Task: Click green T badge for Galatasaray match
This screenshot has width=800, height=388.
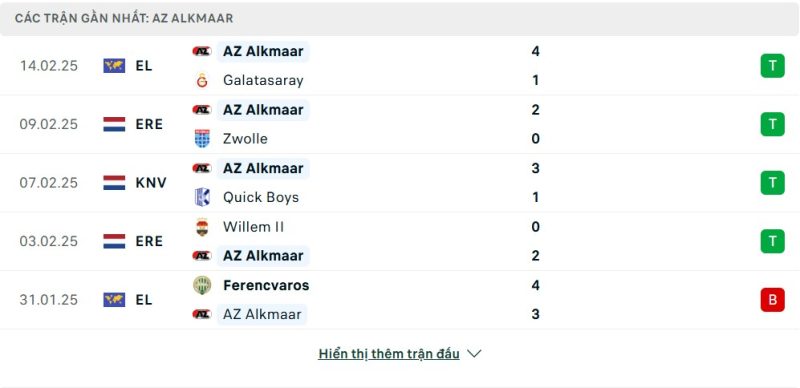Action: pyautogui.click(x=772, y=66)
